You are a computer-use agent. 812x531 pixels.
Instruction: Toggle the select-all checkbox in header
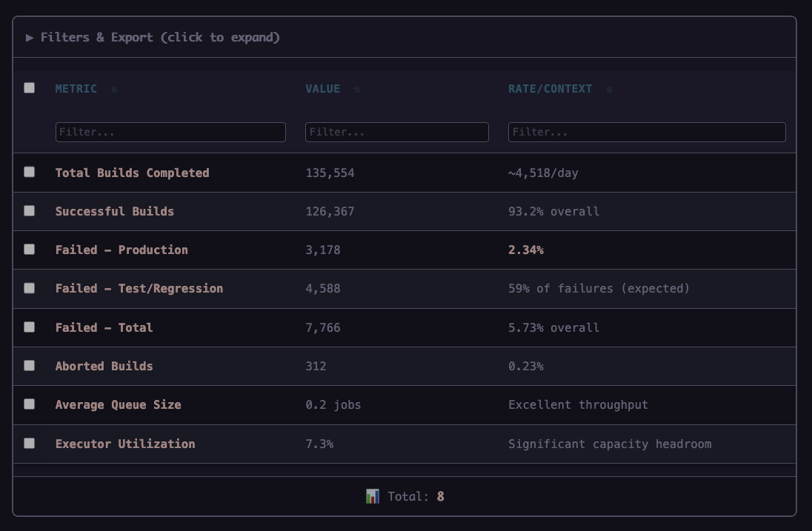tap(30, 88)
